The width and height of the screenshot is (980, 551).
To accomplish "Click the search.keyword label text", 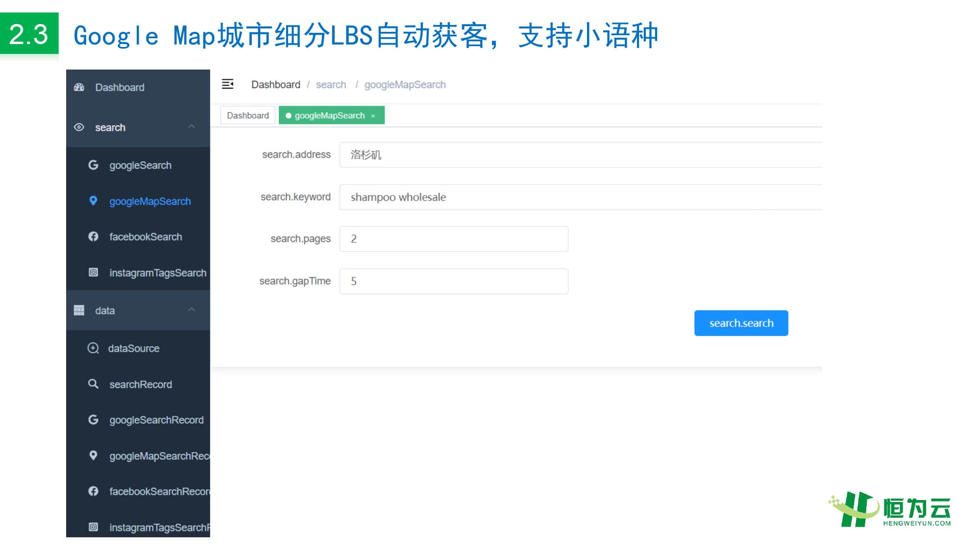I will (295, 197).
